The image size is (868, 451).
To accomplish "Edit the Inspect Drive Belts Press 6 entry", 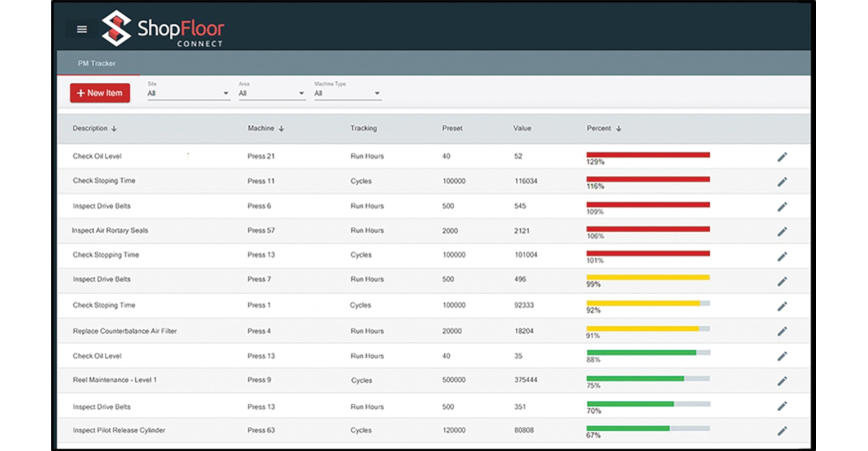I will (782, 207).
